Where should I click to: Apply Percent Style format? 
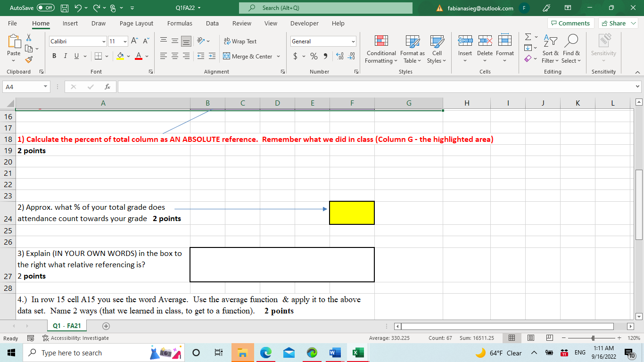pos(314,56)
